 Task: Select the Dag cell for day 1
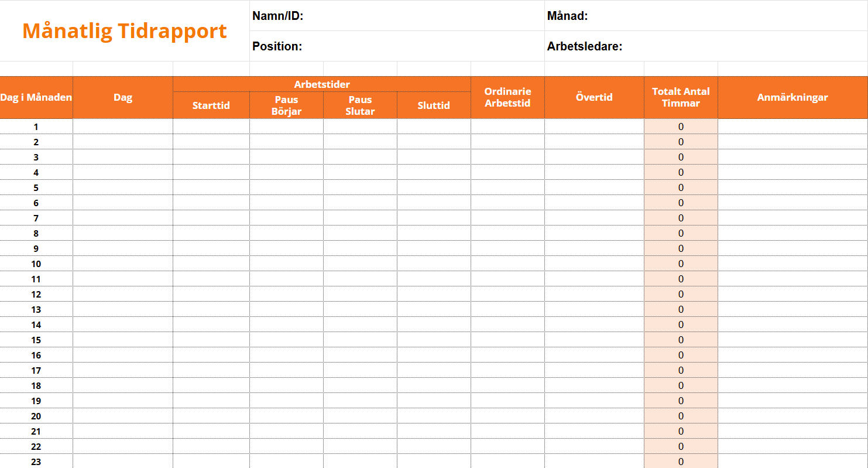123,127
